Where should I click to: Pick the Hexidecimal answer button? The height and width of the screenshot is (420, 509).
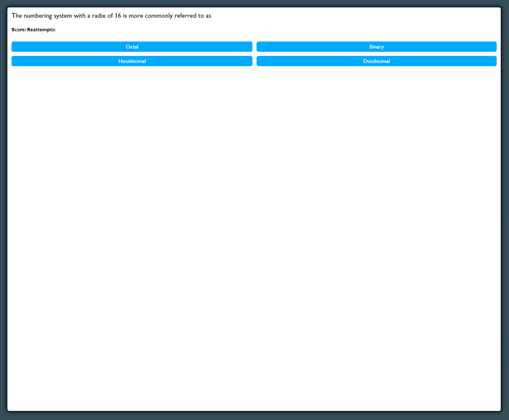point(132,61)
